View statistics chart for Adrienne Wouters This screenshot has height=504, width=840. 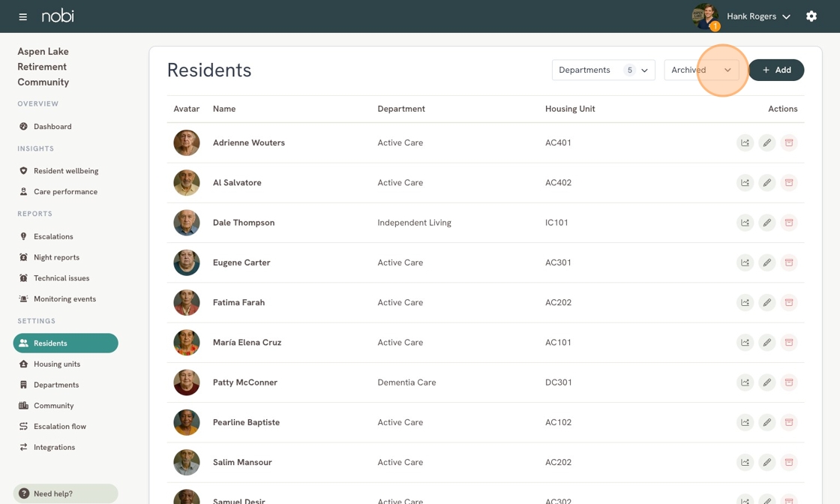[x=745, y=142]
